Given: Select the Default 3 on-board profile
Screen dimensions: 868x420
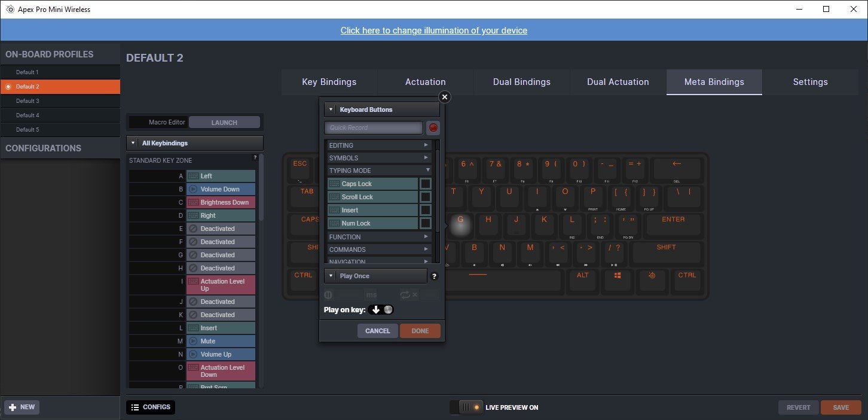Looking at the screenshot, I should 60,101.
